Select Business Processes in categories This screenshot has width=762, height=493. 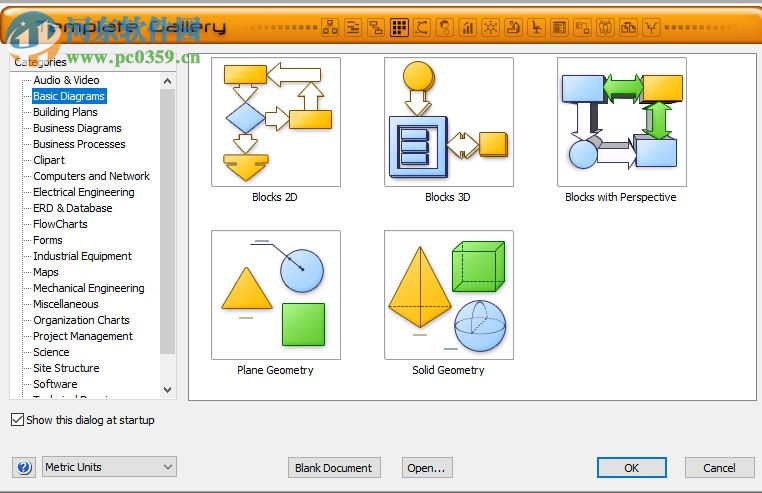(x=79, y=144)
